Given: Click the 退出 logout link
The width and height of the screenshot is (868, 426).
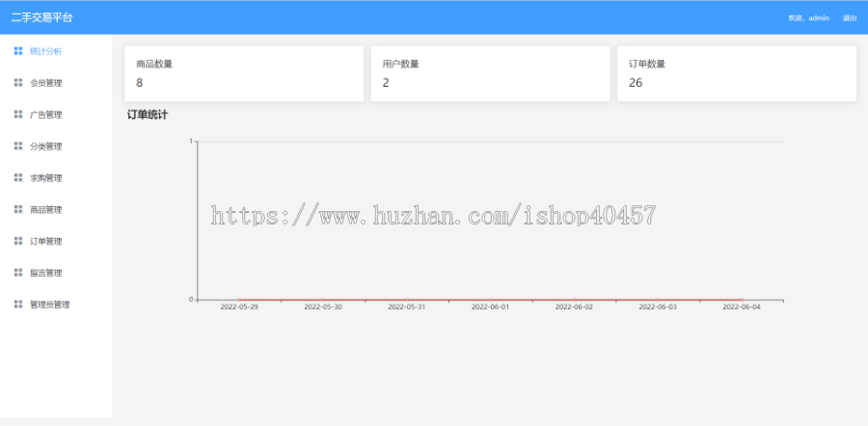Looking at the screenshot, I should [850, 18].
